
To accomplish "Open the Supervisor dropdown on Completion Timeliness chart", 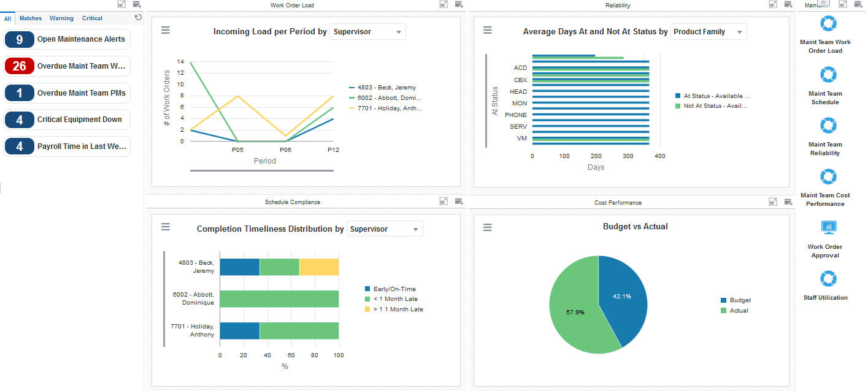I will pos(385,229).
